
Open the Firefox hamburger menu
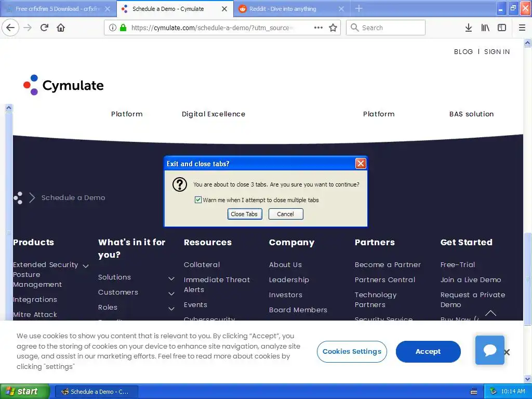[x=522, y=28]
